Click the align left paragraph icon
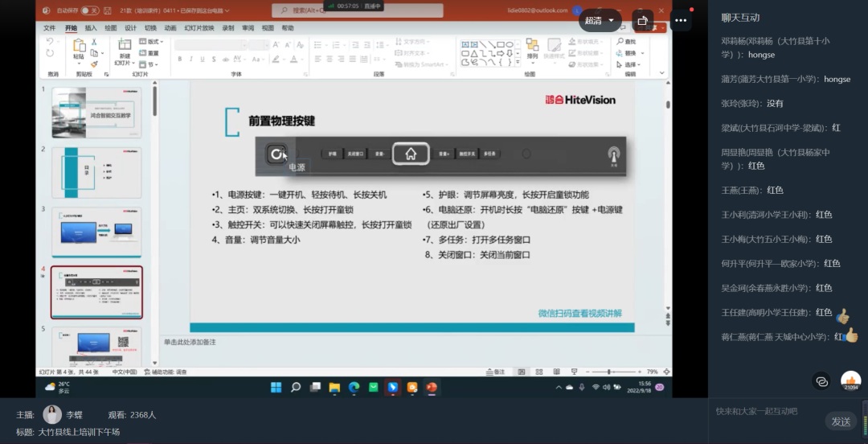 coord(317,60)
